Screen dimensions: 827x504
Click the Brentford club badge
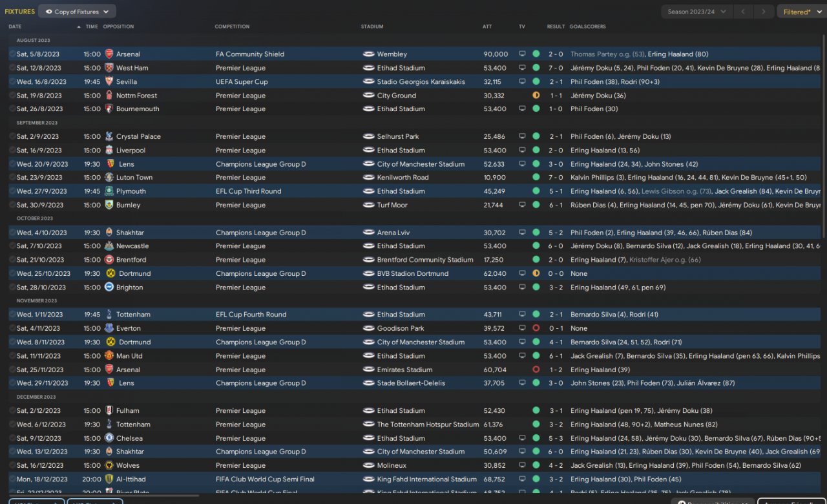click(109, 260)
